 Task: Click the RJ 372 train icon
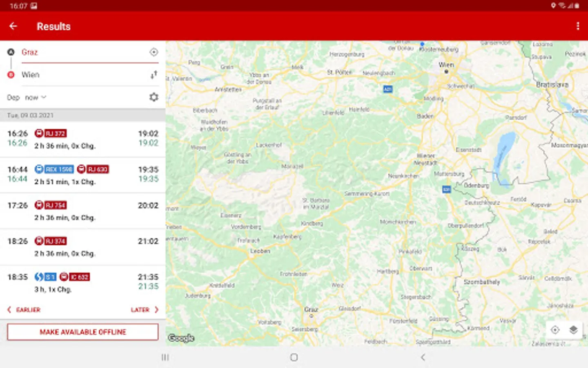pos(39,133)
